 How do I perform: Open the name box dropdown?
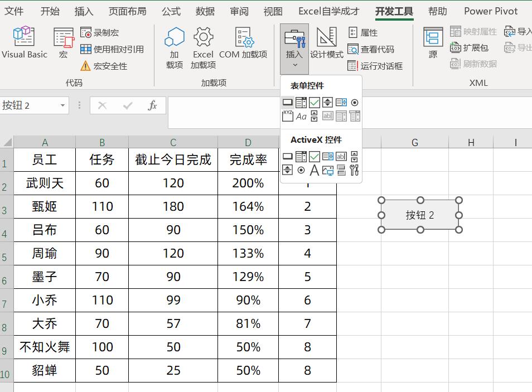point(61,105)
